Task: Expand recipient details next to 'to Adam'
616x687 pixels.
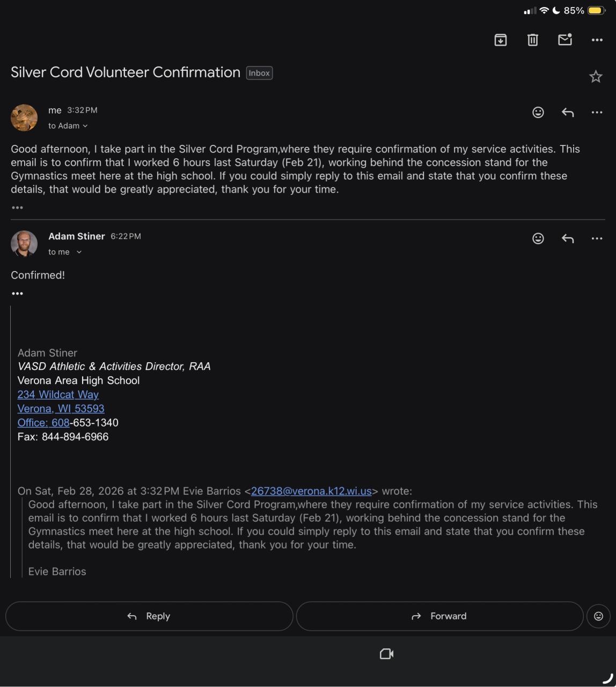Action: [85, 126]
